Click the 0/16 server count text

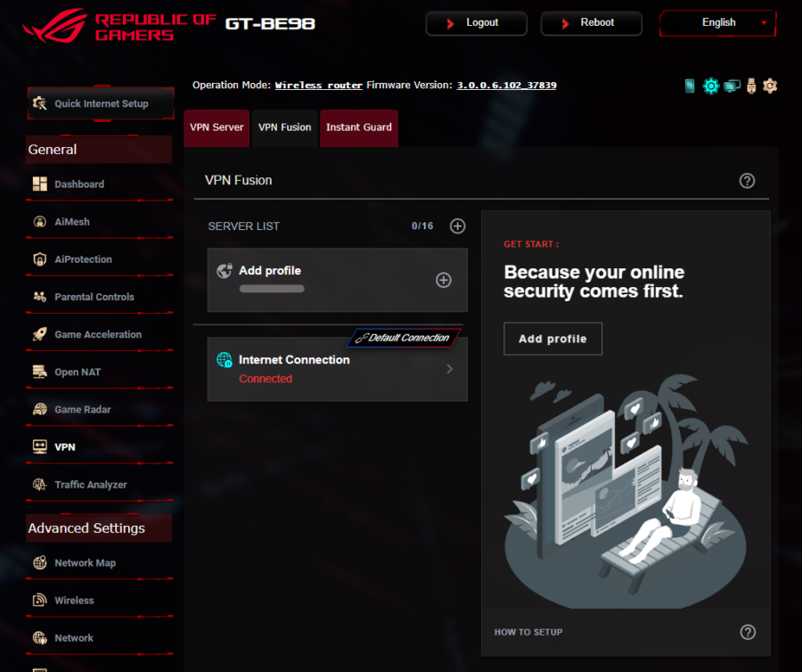[422, 226]
